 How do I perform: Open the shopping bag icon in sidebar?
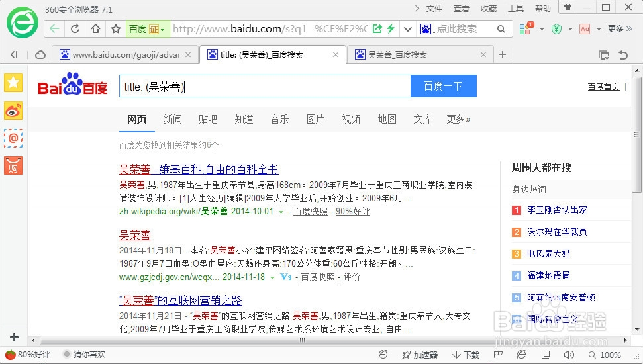click(13, 165)
